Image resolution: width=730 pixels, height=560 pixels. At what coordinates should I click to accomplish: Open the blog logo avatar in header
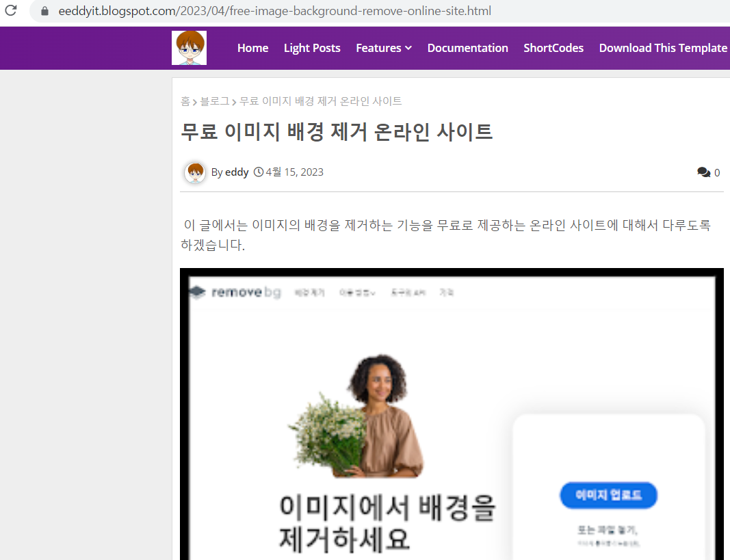click(189, 48)
